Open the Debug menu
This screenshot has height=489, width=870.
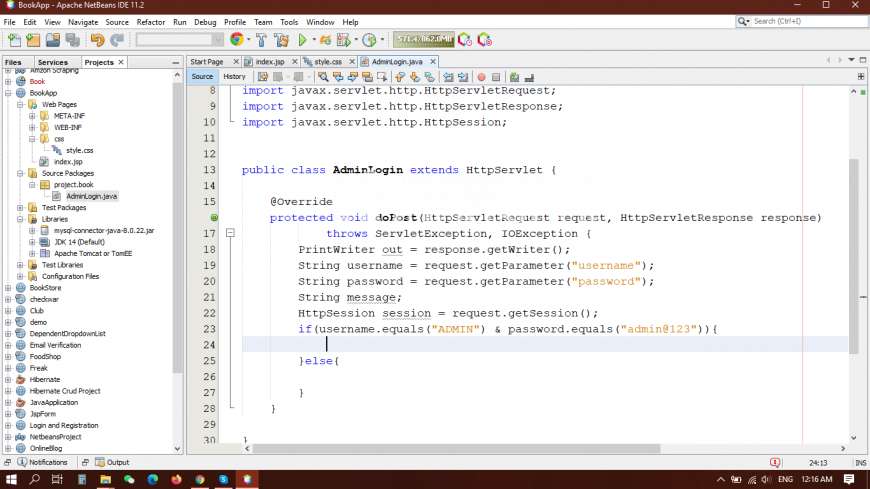point(205,22)
